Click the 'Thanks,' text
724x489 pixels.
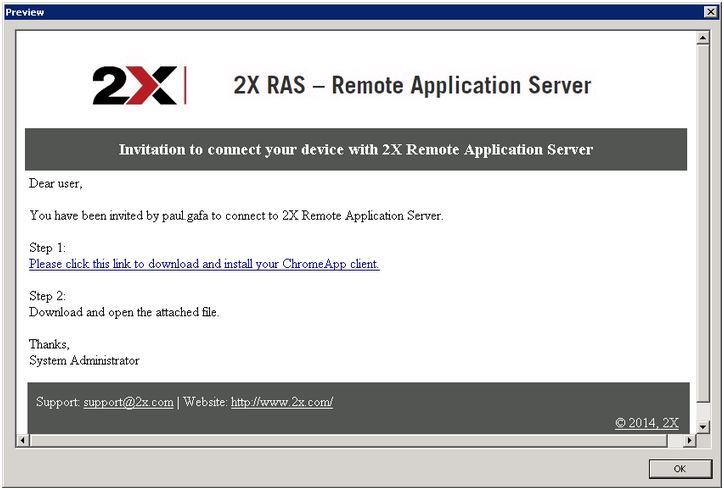coord(49,344)
